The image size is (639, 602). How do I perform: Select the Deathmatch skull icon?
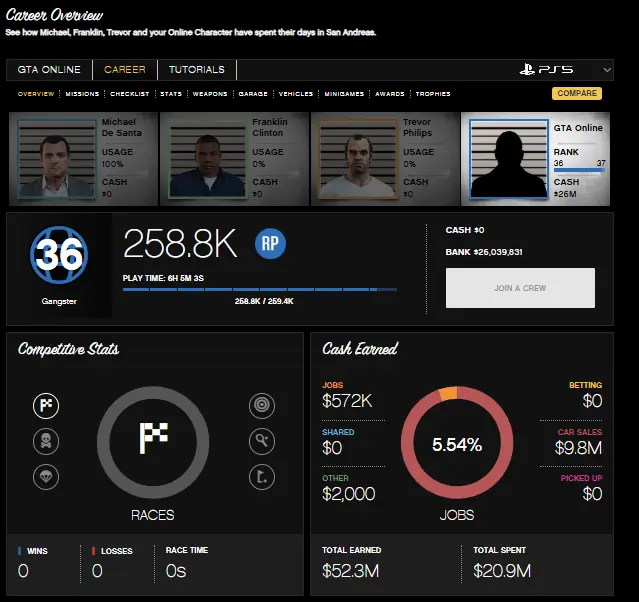[x=45, y=441]
